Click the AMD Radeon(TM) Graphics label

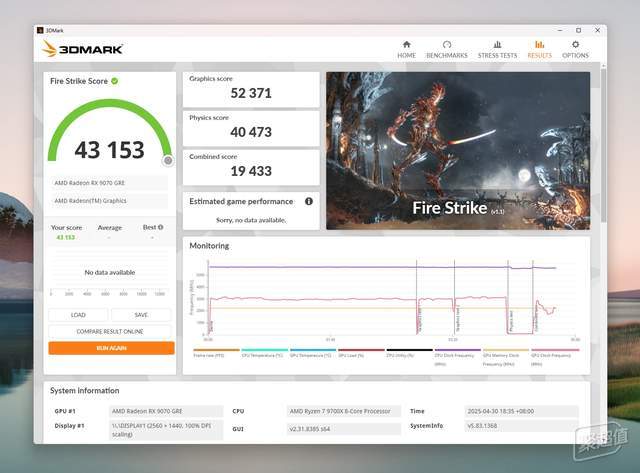point(109,201)
